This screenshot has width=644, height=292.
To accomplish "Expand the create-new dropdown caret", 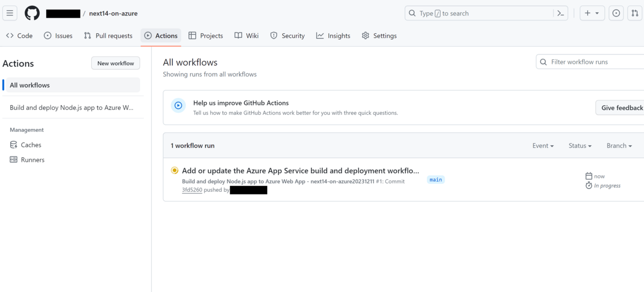I will click(597, 13).
